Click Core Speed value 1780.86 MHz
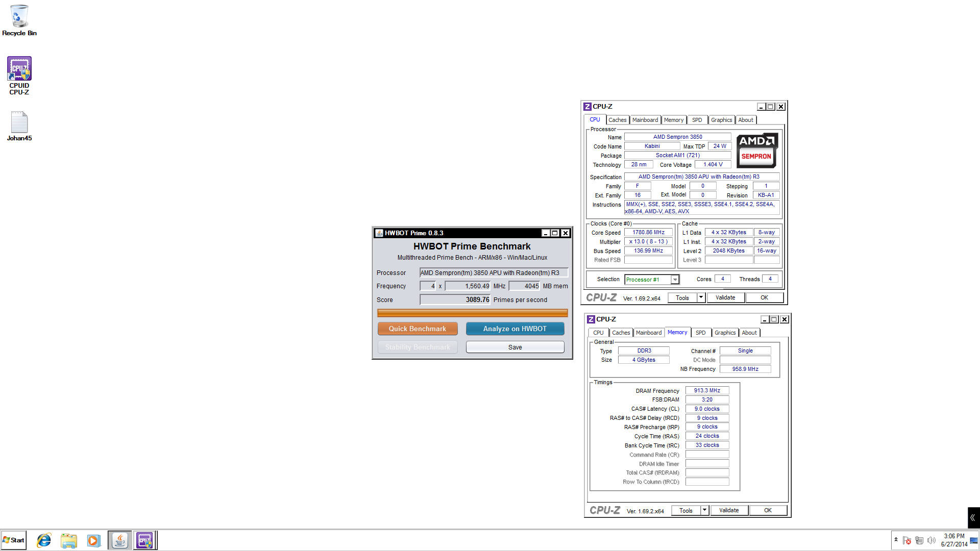 coord(648,233)
